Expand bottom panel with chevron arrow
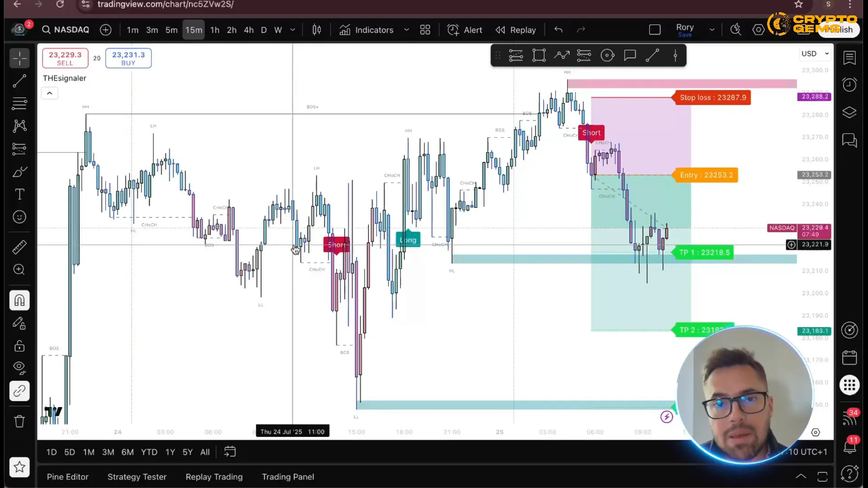 801,477
